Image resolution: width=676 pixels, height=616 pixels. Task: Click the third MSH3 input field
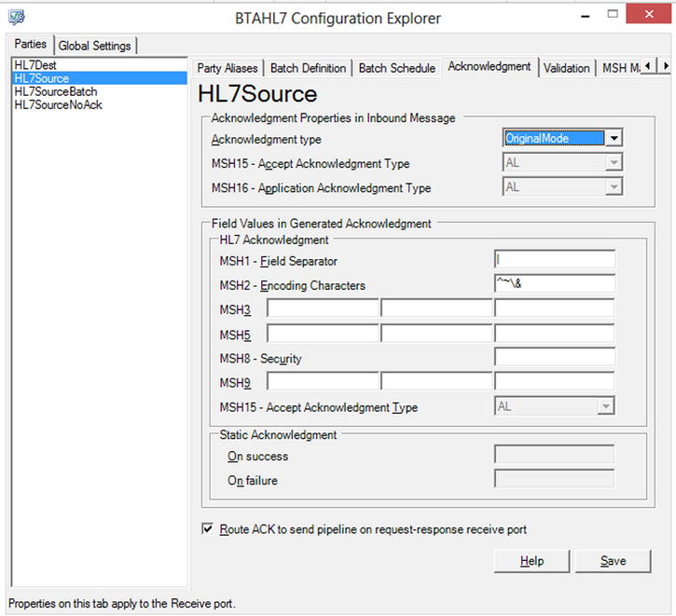pyautogui.click(x=555, y=308)
